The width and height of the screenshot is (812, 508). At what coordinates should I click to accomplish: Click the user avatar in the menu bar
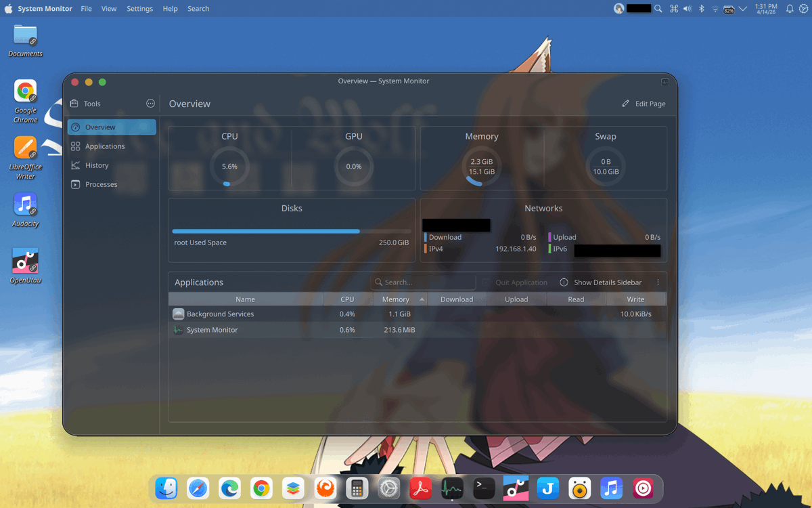tap(619, 9)
